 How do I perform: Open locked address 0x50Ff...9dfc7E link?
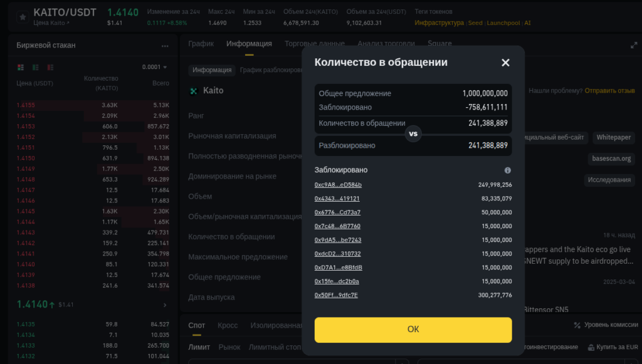(x=336, y=295)
